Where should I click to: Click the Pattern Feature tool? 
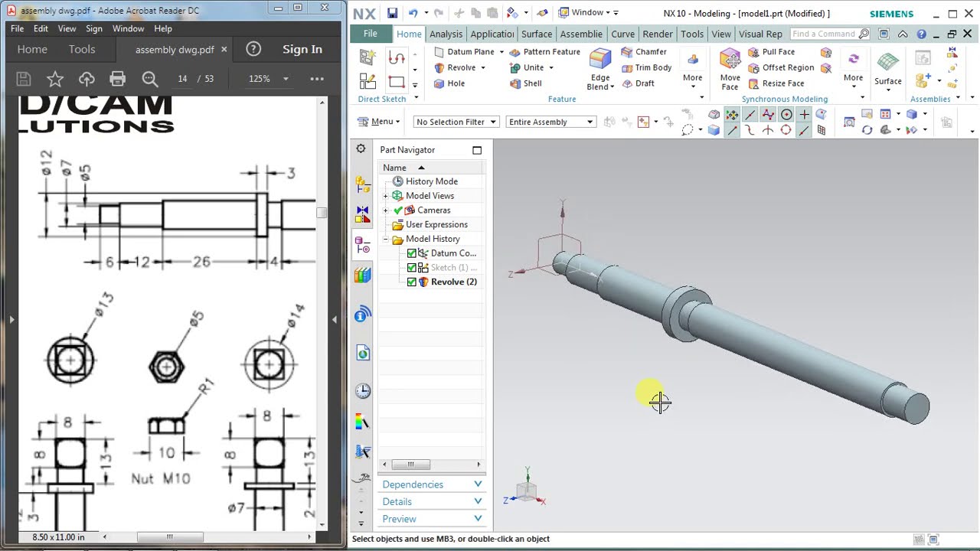click(544, 51)
